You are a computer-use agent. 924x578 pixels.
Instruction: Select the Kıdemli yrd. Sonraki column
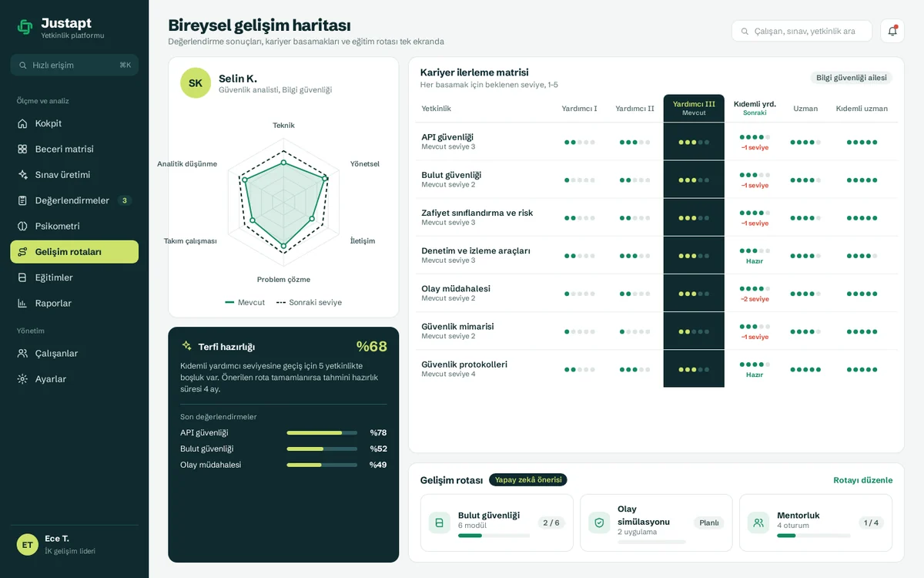coord(755,108)
